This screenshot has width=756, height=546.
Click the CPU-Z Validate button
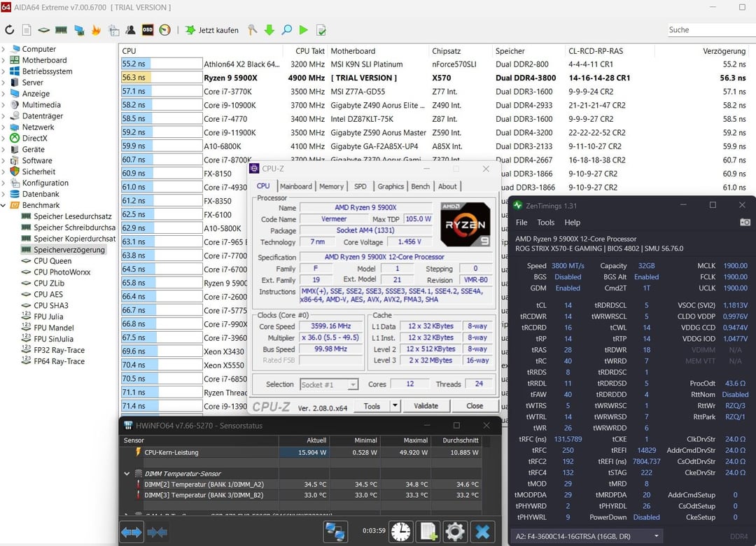pyautogui.click(x=426, y=405)
